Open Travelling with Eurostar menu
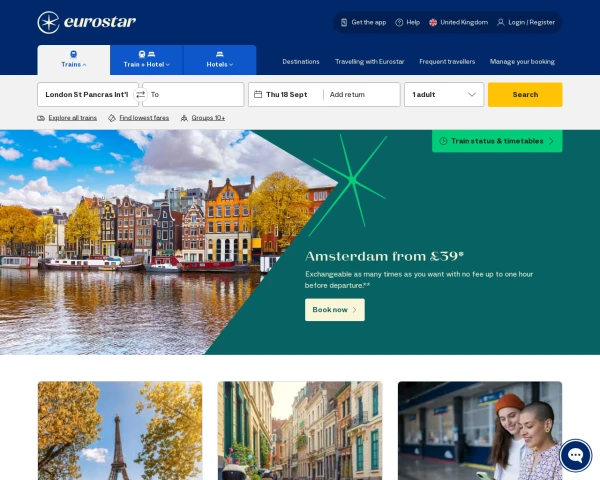 point(369,61)
